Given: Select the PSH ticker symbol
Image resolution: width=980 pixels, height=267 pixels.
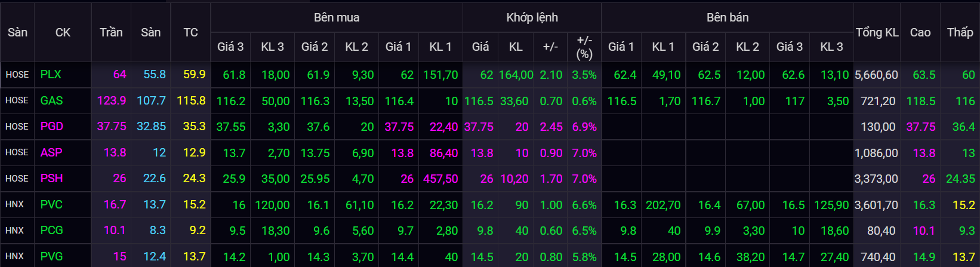Looking at the screenshot, I should pos(51,179).
